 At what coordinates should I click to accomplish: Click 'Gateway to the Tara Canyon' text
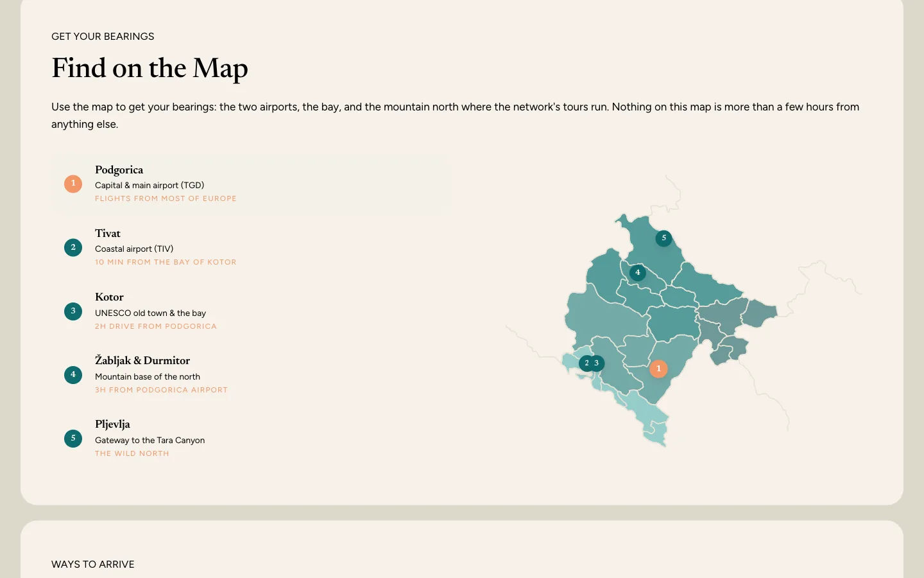[150, 440]
